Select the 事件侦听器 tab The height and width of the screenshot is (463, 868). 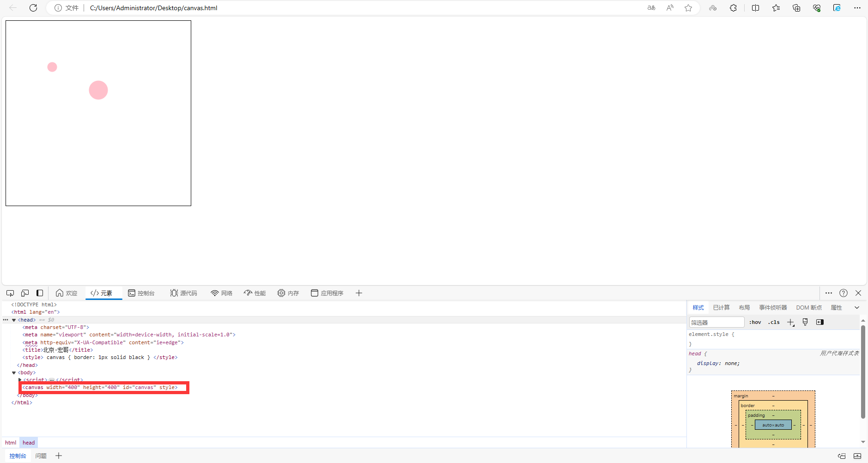[773, 307]
